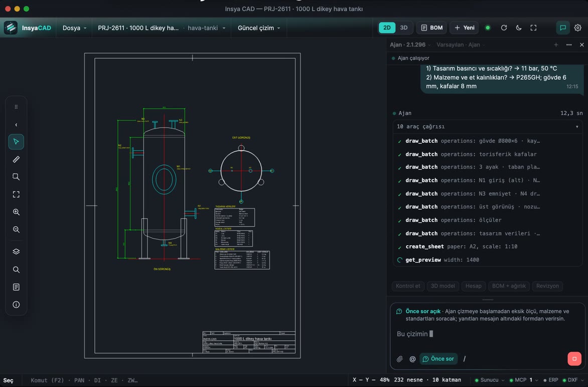Click the BOM + ağırlık suggestion chip
588x387 pixels.
click(x=509, y=286)
